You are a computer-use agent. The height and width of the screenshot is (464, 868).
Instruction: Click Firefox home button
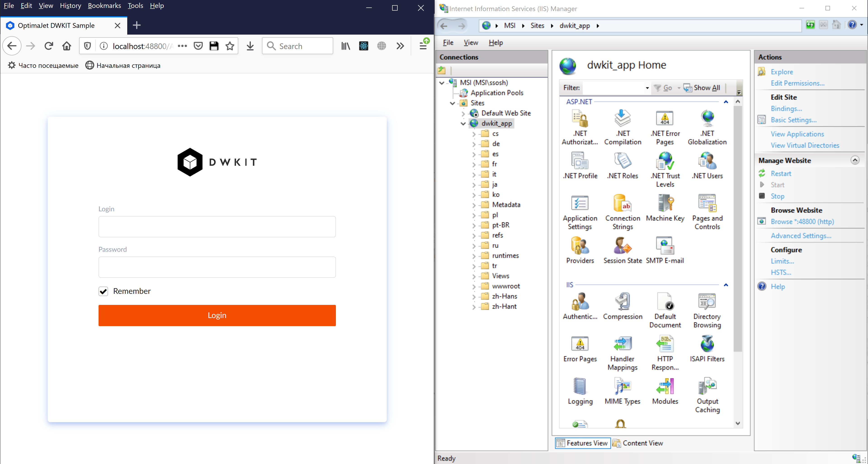[x=67, y=46]
